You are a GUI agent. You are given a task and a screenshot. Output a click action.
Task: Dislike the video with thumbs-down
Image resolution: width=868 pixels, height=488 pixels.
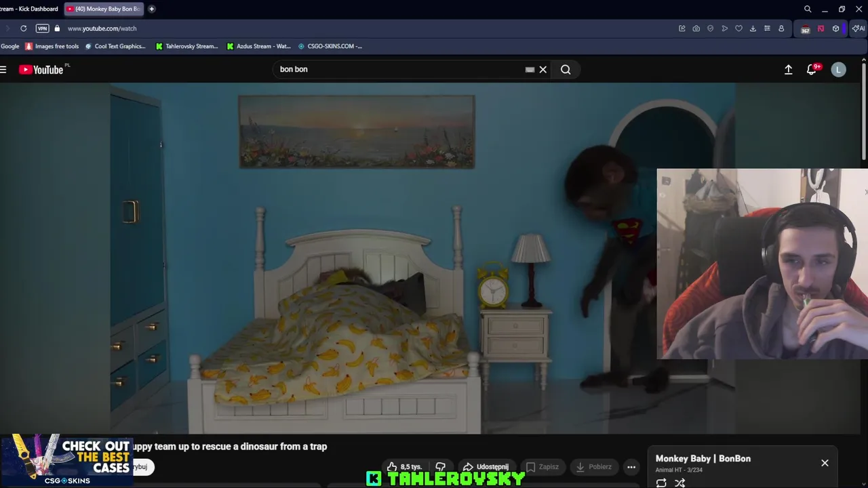coord(440,466)
